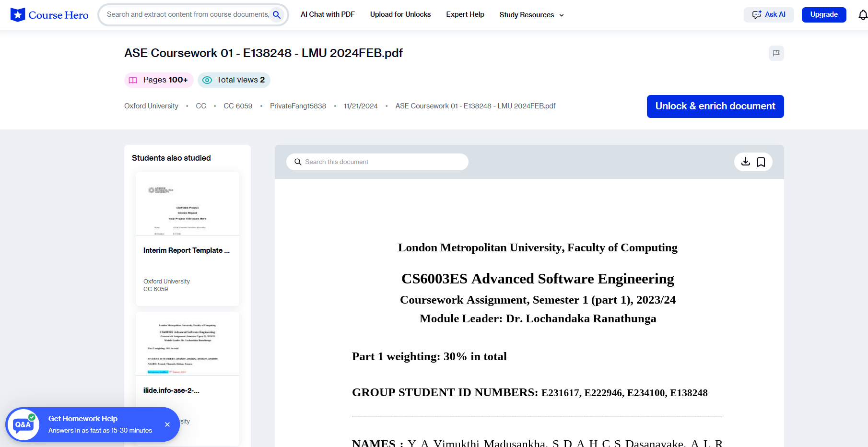Open Upload for Unlocks
The image size is (868, 447).
400,14
